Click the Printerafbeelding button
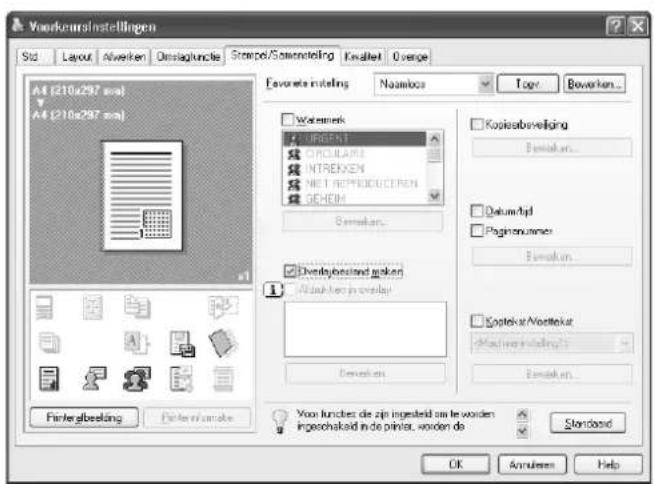The image size is (654, 484). 84,418
